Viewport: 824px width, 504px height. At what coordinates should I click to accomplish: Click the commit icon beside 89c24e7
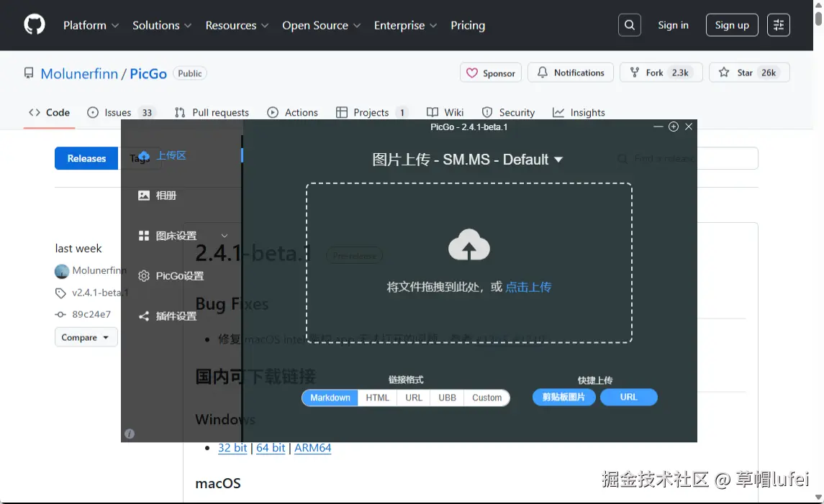click(60, 314)
